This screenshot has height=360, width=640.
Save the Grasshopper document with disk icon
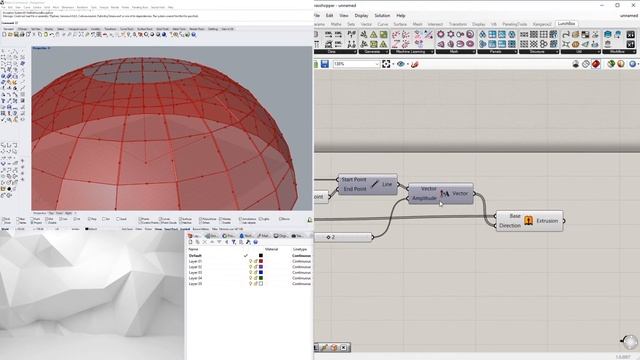coord(324,64)
